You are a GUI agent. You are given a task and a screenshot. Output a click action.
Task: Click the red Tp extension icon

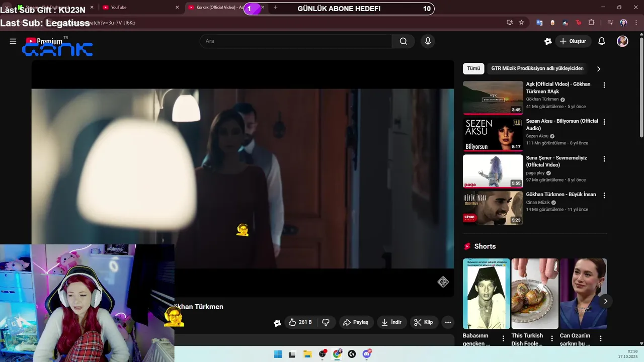[x=578, y=23]
